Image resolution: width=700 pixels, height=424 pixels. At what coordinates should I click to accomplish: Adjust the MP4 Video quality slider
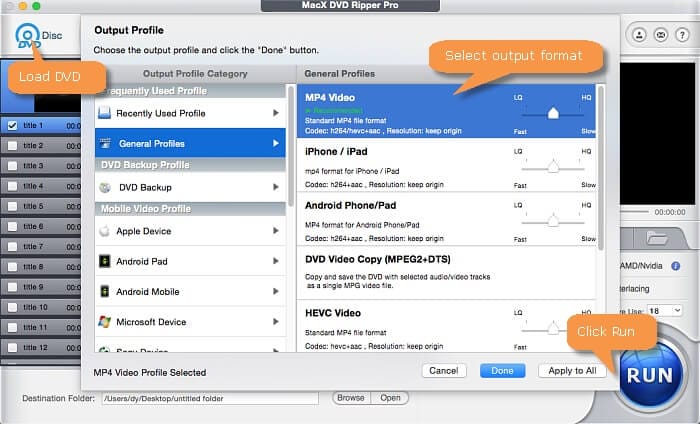[x=553, y=113]
